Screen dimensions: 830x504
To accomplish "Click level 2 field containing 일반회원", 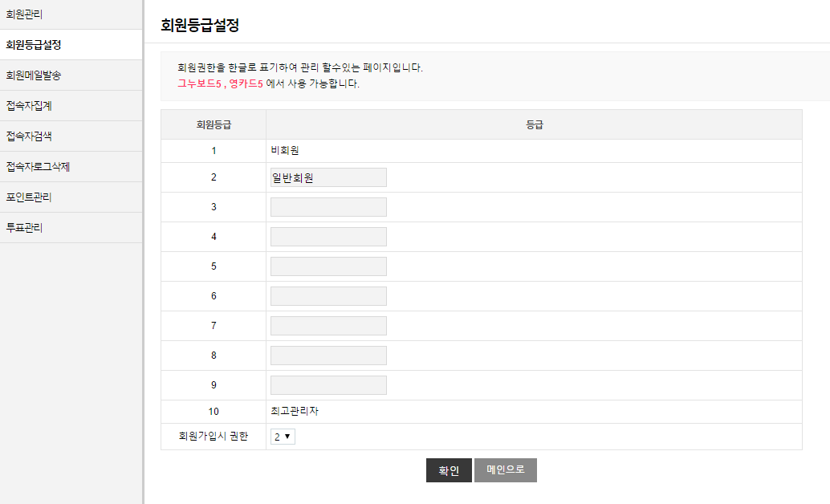I will [x=328, y=177].
